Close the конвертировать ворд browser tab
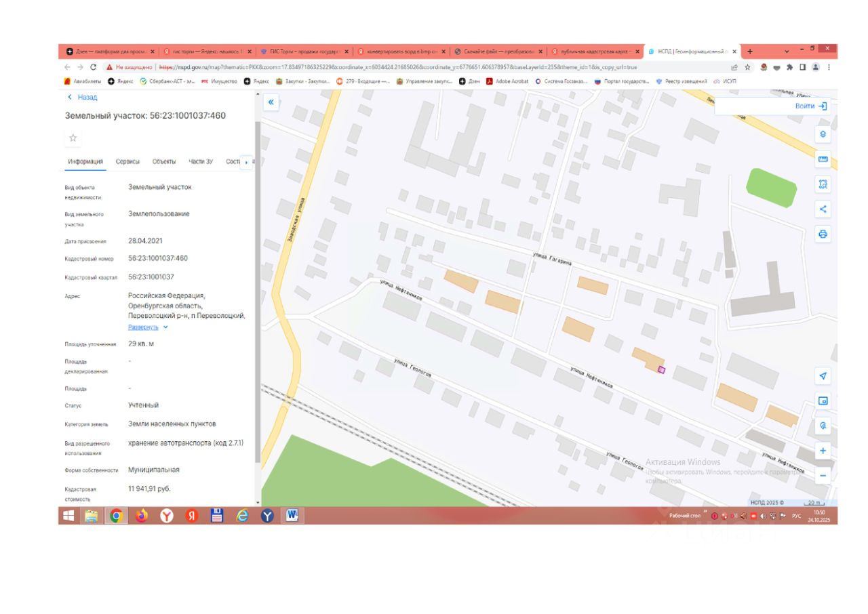Image resolution: width=868 pixels, height=614 pixels. [x=444, y=52]
